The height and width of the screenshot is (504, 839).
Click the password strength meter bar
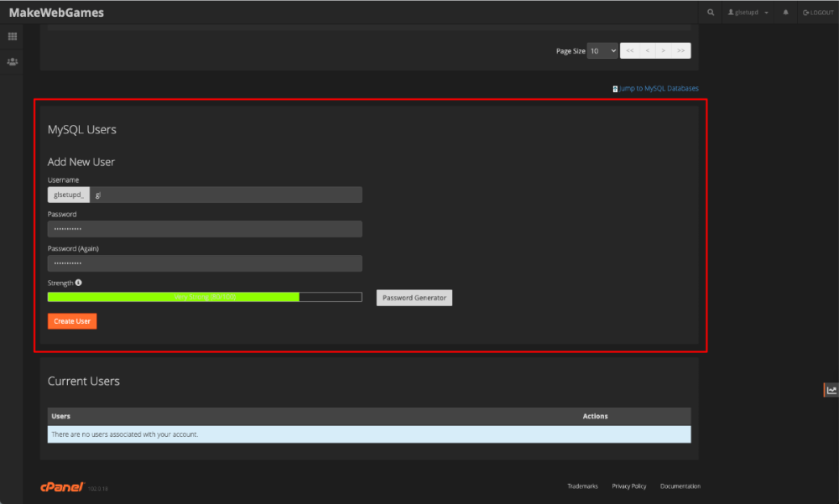[205, 297]
